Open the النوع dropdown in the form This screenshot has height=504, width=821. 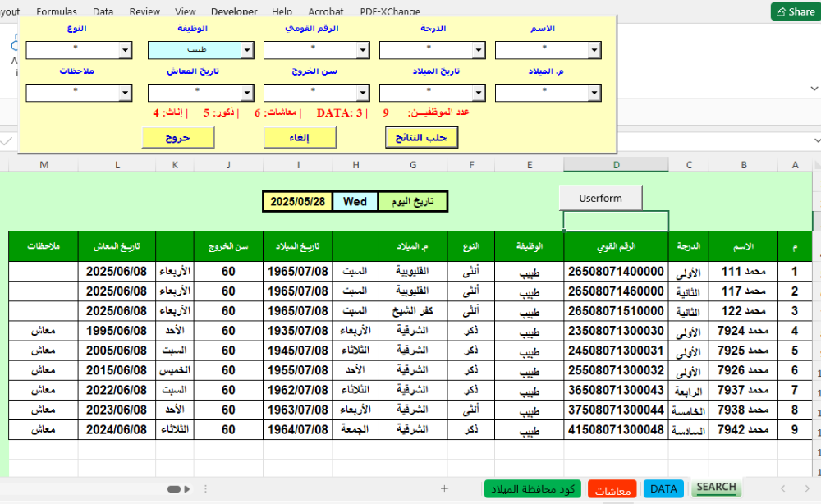click(125, 50)
